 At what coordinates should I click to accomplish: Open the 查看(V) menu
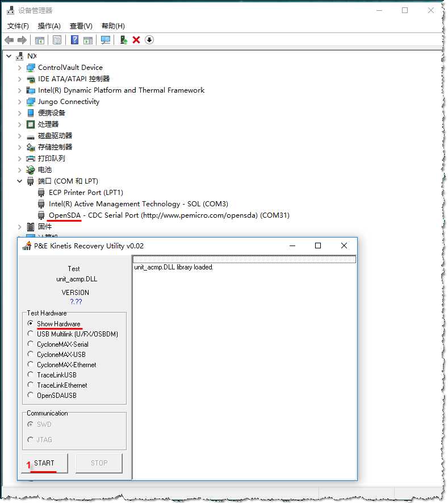coord(81,26)
